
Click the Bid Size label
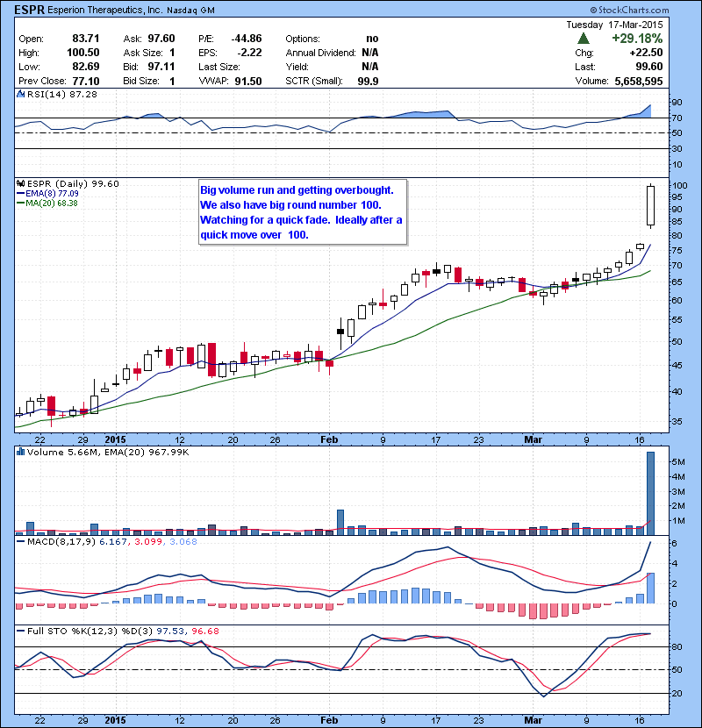point(141,82)
